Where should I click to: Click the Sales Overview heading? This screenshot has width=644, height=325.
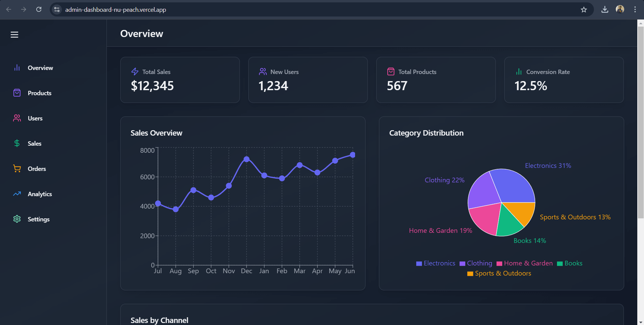[x=157, y=133]
